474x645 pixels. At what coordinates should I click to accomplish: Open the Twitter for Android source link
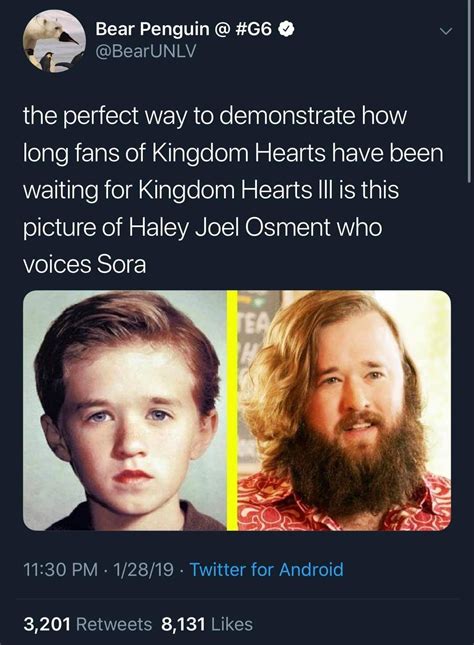coord(266,570)
